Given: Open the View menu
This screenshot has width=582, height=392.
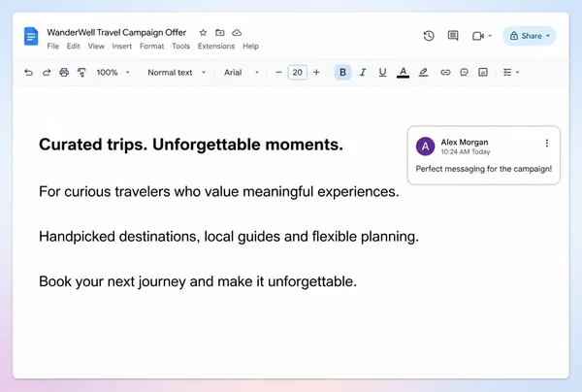Looking at the screenshot, I should (96, 47).
